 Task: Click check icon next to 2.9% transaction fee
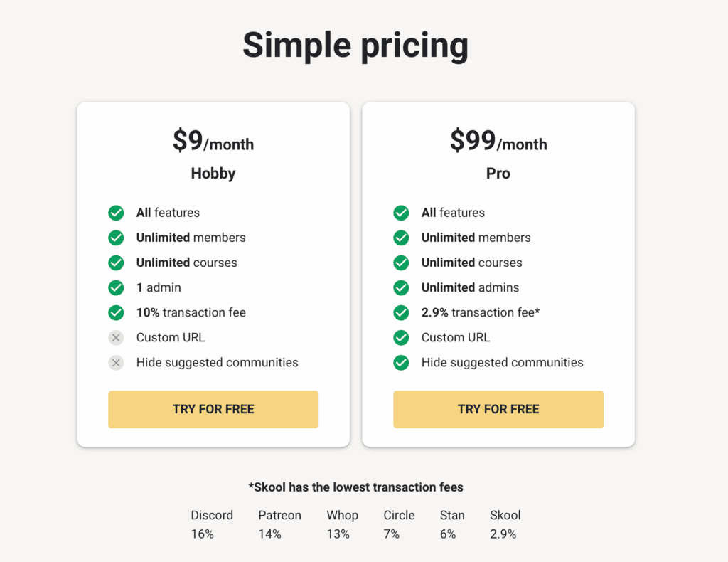tap(401, 312)
